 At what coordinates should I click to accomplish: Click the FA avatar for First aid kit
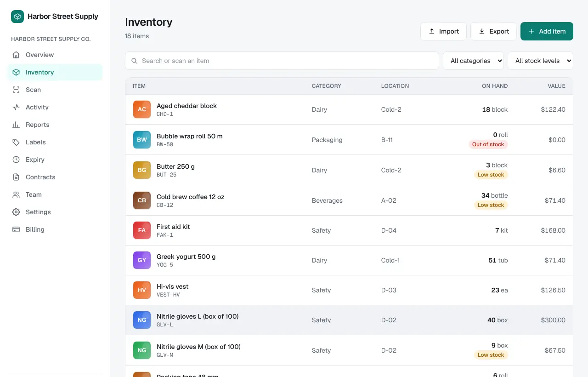142,230
